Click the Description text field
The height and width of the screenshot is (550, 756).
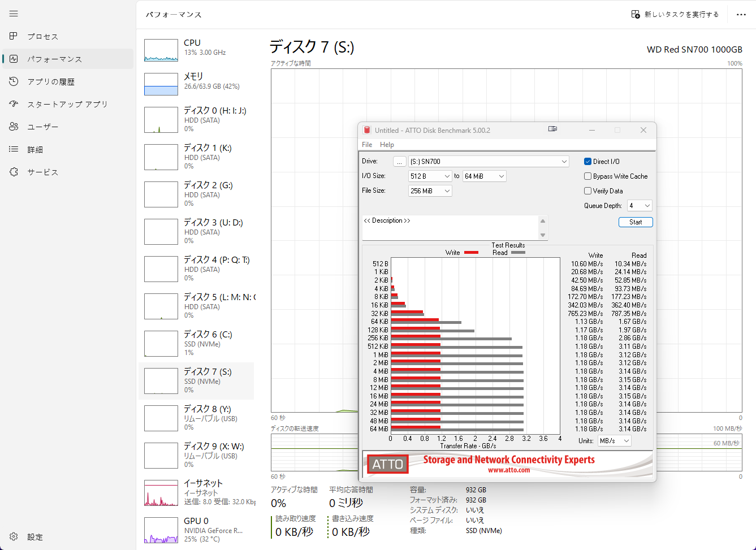click(451, 228)
